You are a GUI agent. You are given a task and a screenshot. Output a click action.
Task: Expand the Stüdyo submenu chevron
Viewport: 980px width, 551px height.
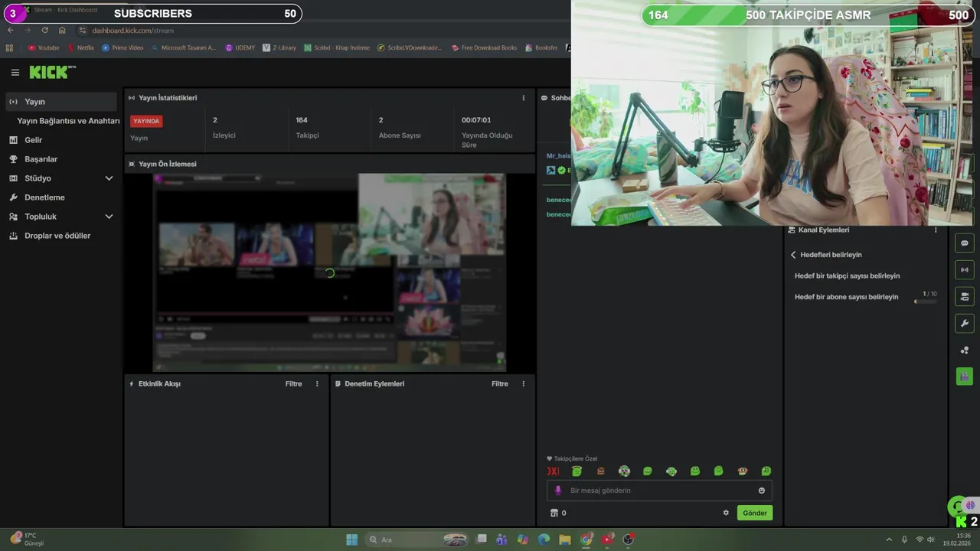[x=109, y=178]
